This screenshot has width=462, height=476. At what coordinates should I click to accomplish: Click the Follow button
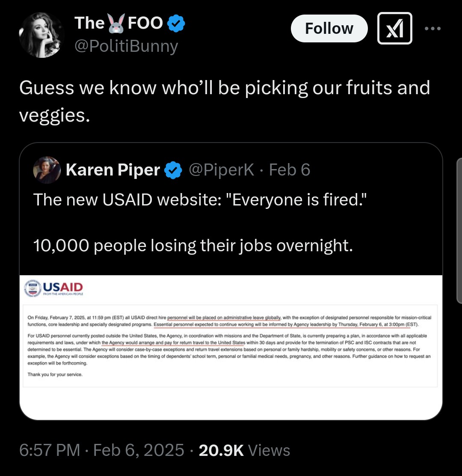click(329, 28)
